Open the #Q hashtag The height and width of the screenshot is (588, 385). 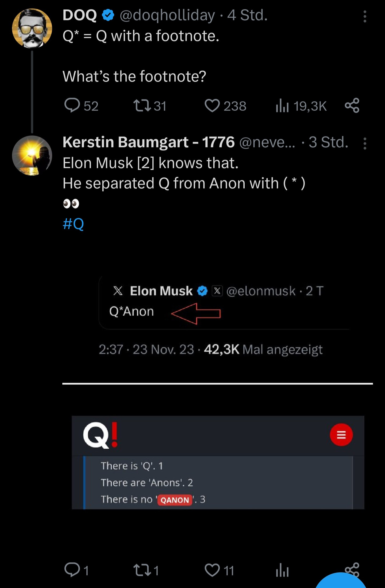pyautogui.click(x=73, y=224)
